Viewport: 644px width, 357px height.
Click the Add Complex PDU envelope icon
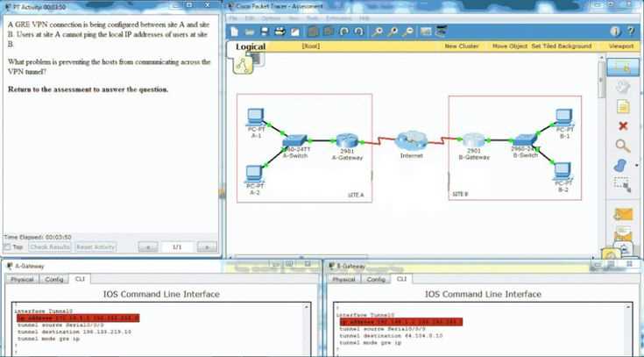623,233
